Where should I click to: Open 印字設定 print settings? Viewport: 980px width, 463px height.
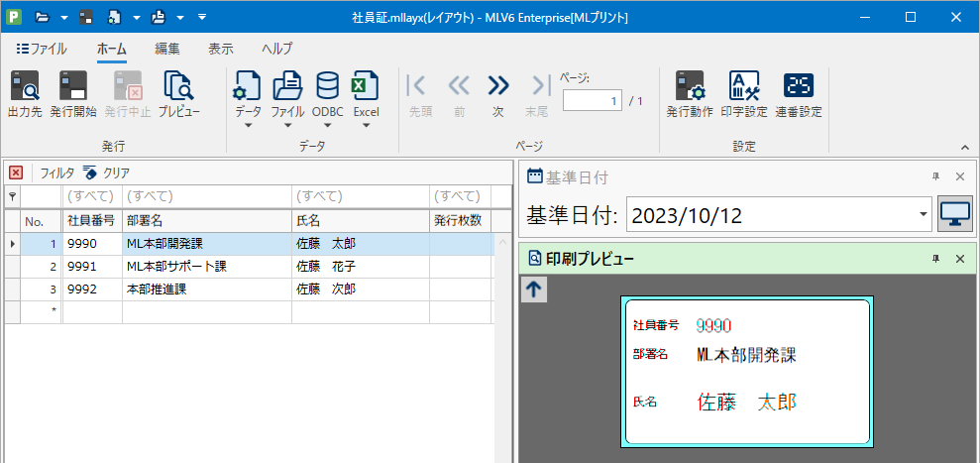point(744,94)
